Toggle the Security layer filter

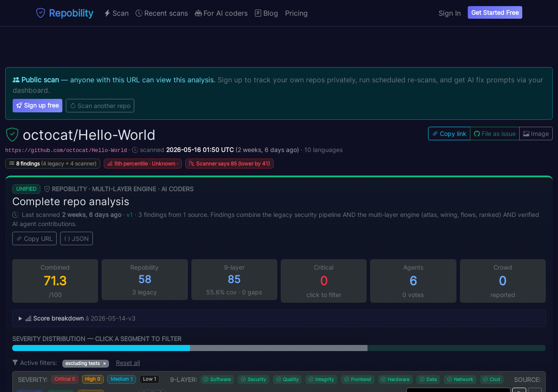(x=253, y=379)
